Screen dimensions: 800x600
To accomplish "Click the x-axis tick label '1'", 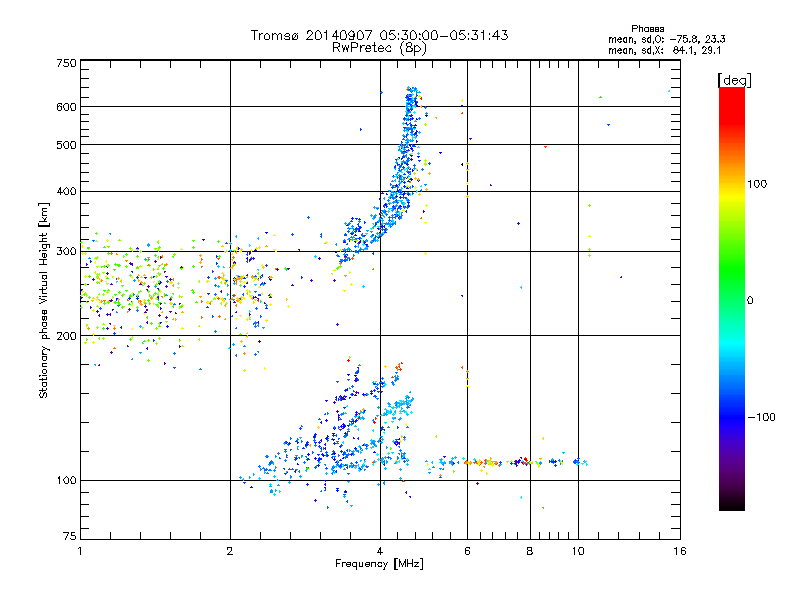I will pyautogui.click(x=80, y=551).
